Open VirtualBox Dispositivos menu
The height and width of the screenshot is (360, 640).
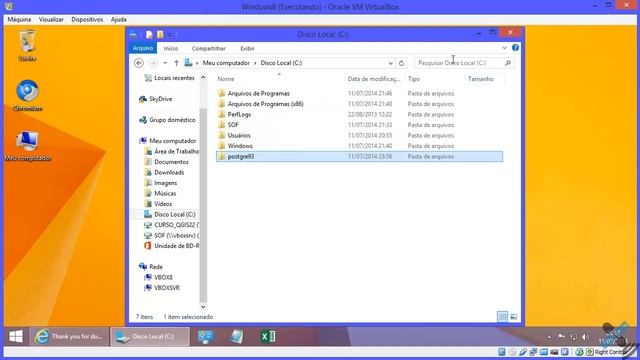87,20
